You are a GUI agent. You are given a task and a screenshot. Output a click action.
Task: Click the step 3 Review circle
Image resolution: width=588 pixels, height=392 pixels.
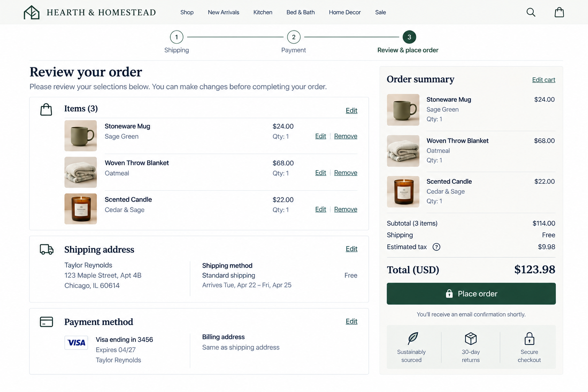pyautogui.click(x=409, y=37)
